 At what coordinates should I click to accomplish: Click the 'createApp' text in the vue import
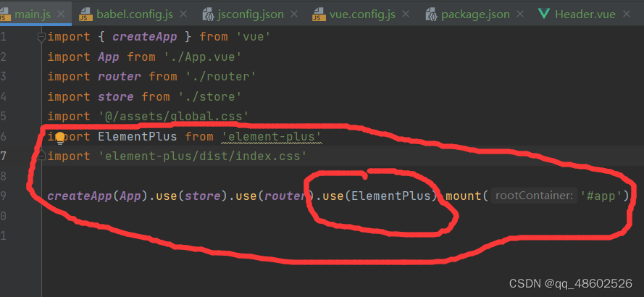145,37
